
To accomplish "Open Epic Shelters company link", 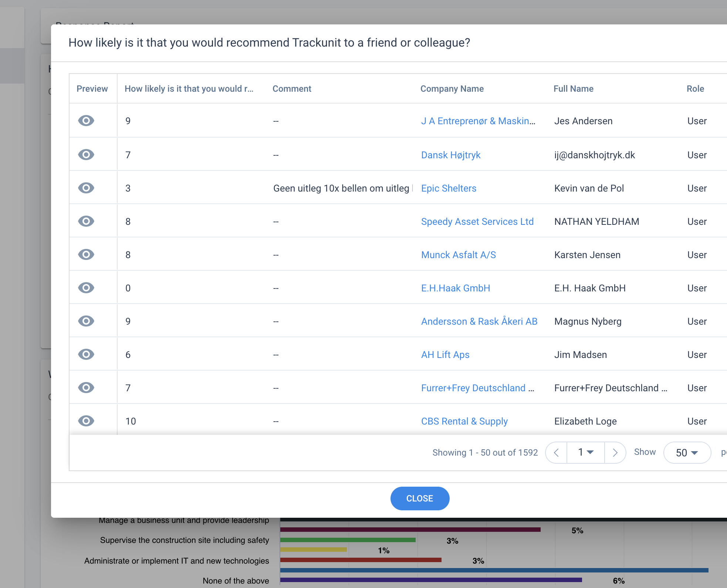I will coord(449,188).
